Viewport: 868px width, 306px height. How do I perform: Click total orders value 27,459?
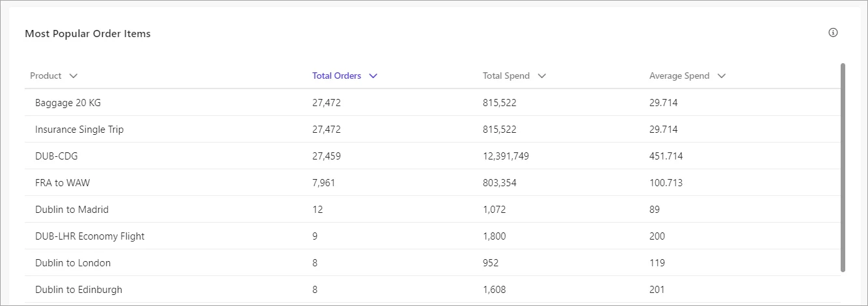(327, 156)
